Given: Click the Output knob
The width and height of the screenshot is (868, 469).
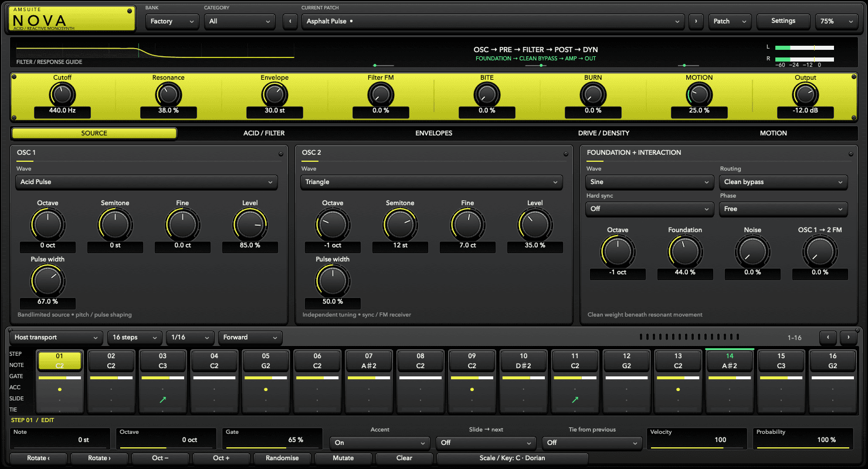Looking at the screenshot, I should pos(805,94).
